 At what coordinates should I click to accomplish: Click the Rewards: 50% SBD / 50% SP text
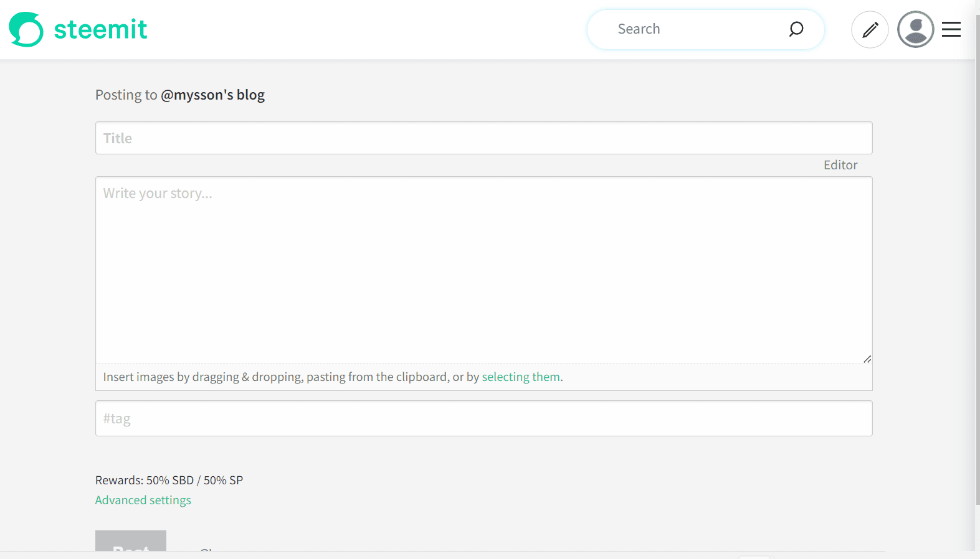click(169, 480)
